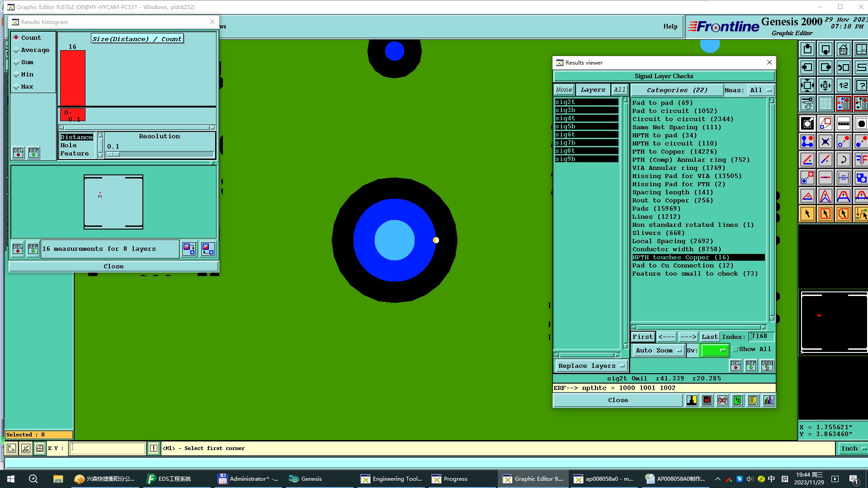Click the question mark help icon

(x=861, y=85)
